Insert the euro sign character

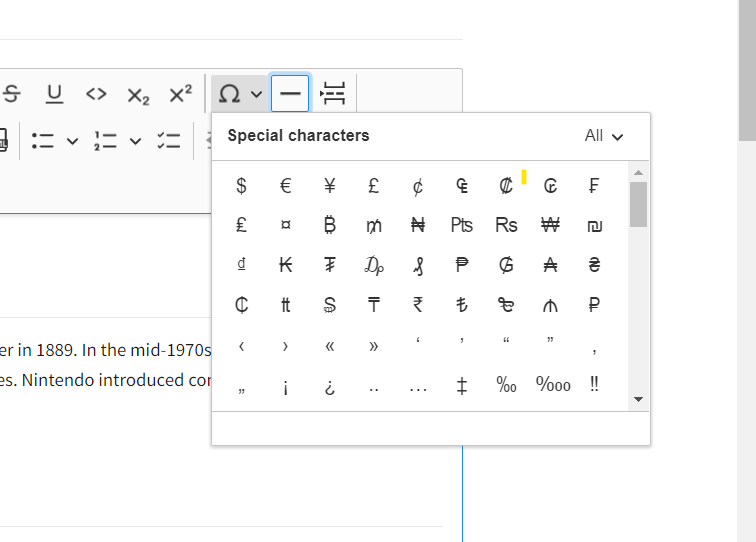tap(285, 186)
